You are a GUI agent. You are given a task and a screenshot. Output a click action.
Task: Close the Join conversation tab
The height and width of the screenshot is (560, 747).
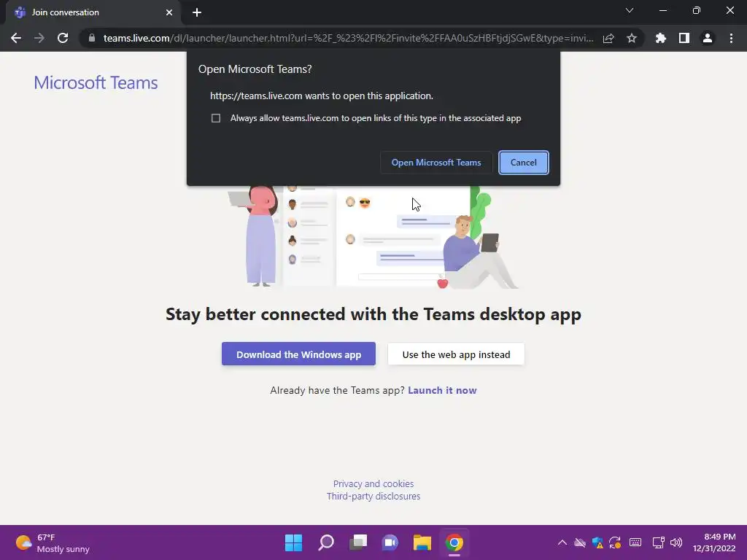pyautogui.click(x=169, y=12)
